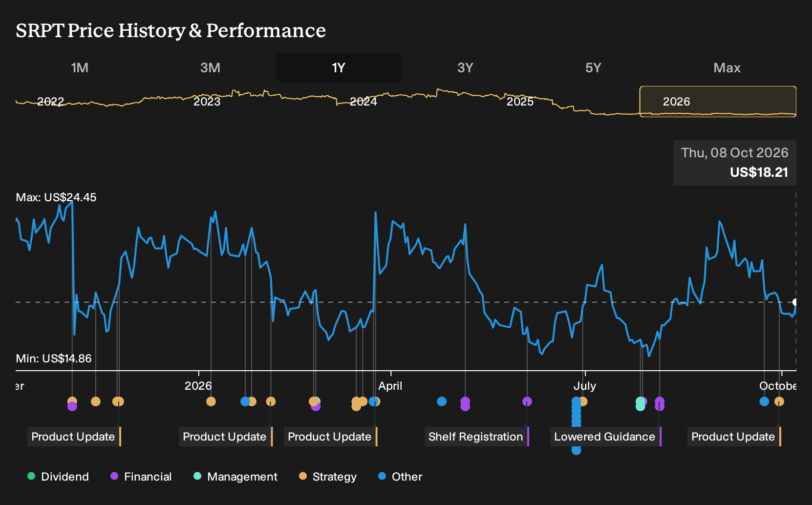Jump to 2025 on the overview timeline

coord(520,102)
